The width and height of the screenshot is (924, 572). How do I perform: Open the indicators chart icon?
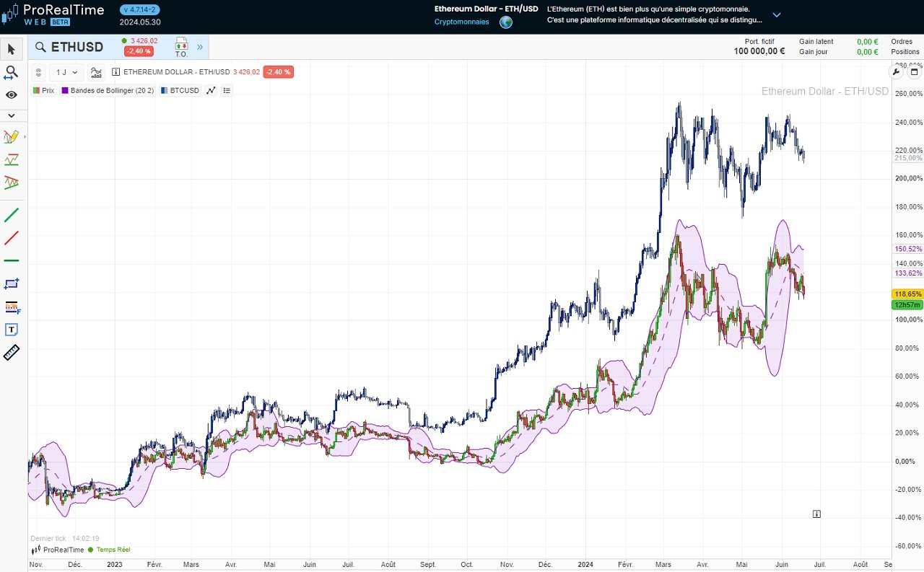pyautogui.click(x=96, y=72)
